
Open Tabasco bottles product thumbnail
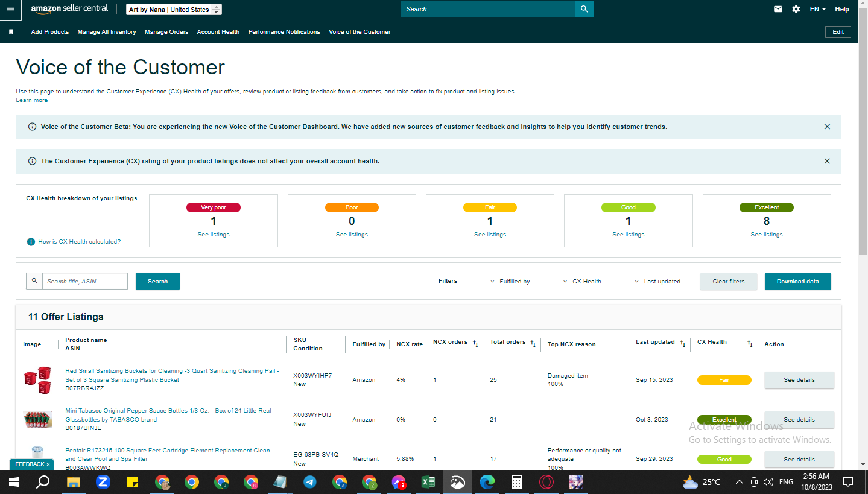[x=37, y=420]
